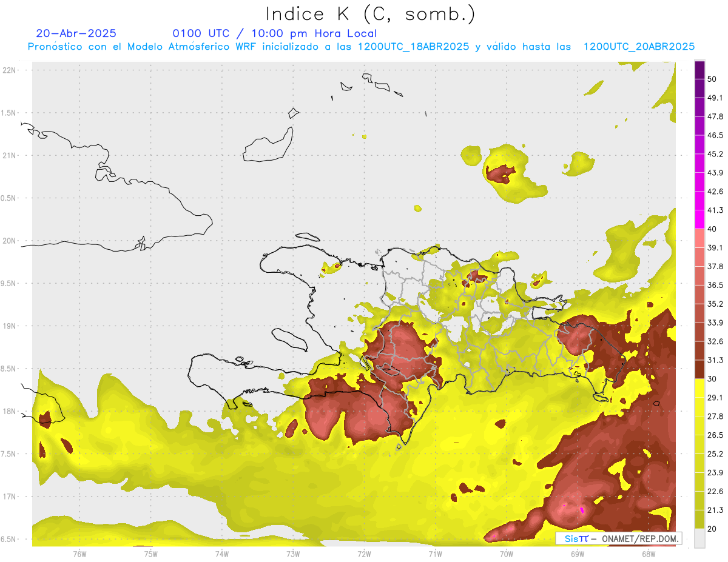Click colorbar value "35.2"
The image size is (728, 562).
[715, 304]
